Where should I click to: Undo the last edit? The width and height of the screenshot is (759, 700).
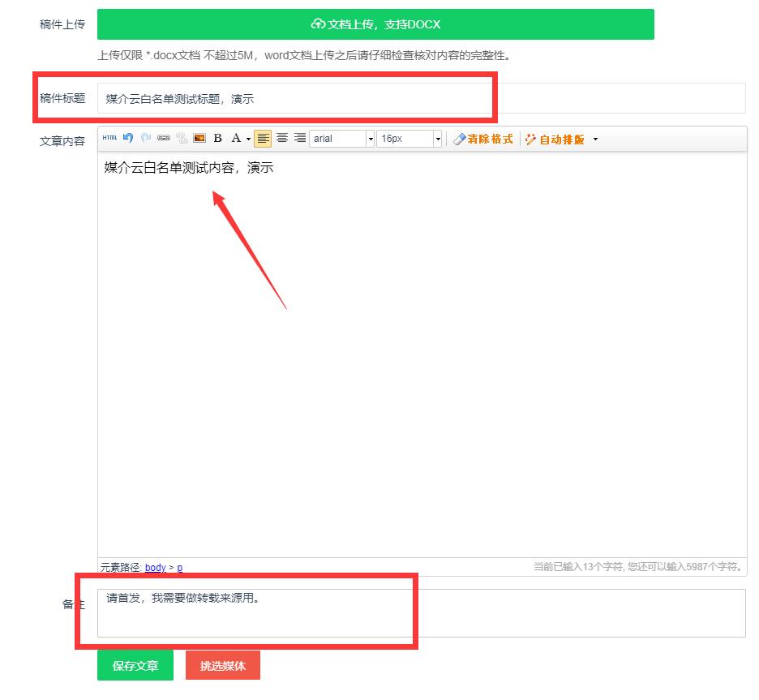click(x=128, y=139)
